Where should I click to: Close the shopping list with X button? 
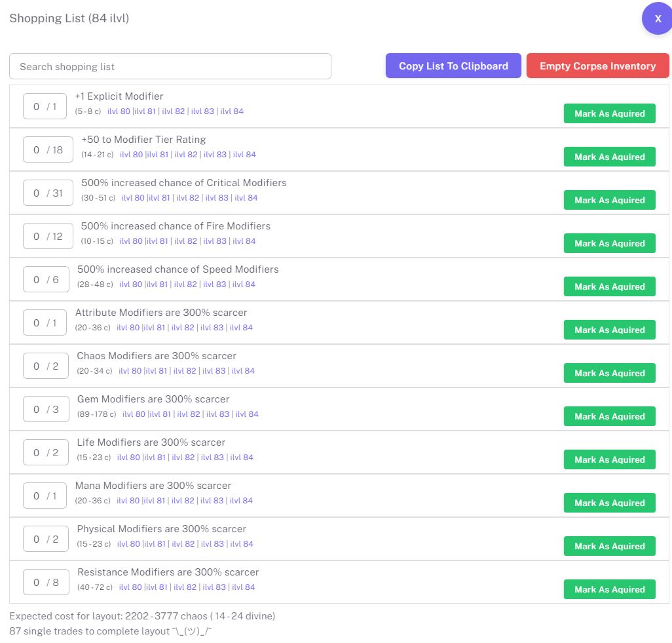658,19
